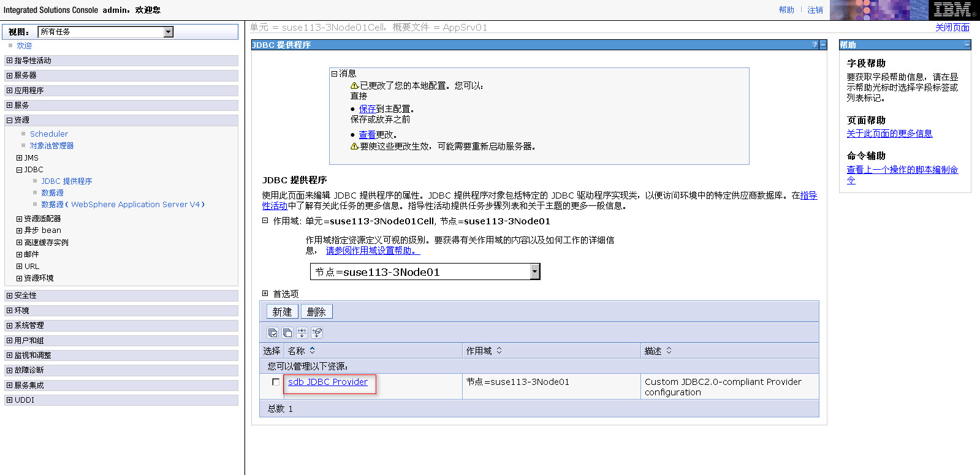Screen dimensions: 980x475
Task: Collapse the 作用域 section
Action: 265,221
